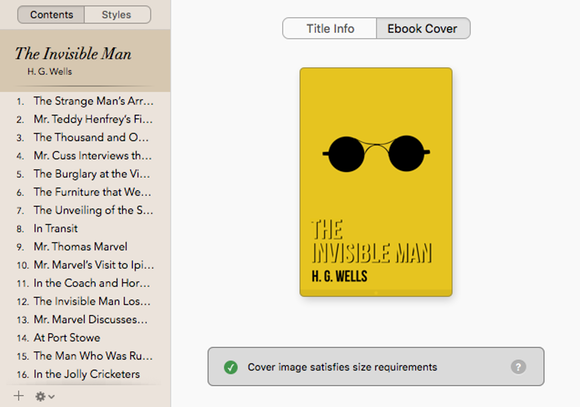Screen dimensions: 580x407
Task: Select chapter 16 In the Jolly Cricketers
Action: coord(85,374)
